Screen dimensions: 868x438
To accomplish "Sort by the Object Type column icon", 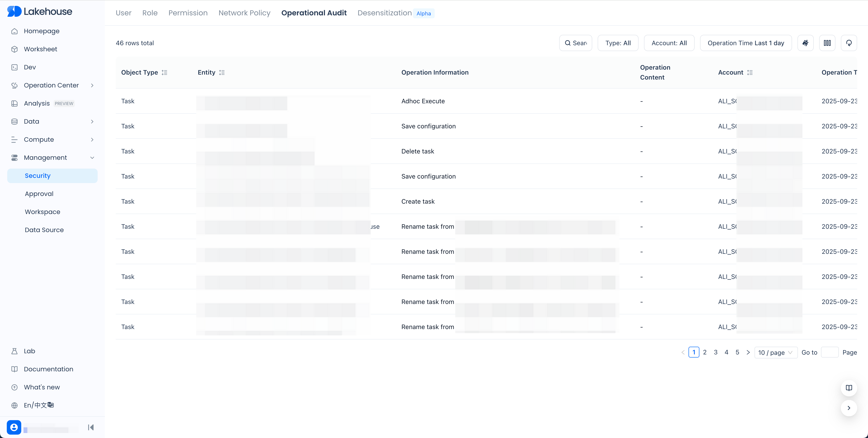I will [x=164, y=73].
